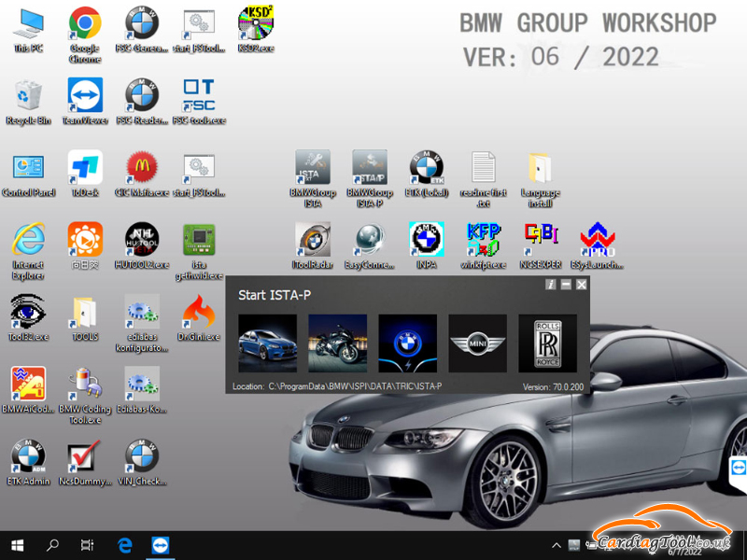This screenshot has width=747, height=560.
Task: Close the Start ISTA-P window
Action: point(581,285)
